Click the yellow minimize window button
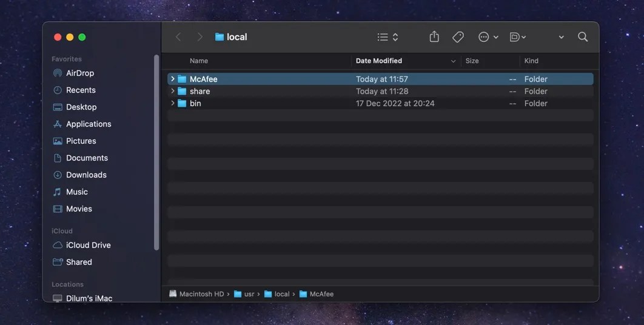The image size is (644, 325). pyautogui.click(x=70, y=37)
